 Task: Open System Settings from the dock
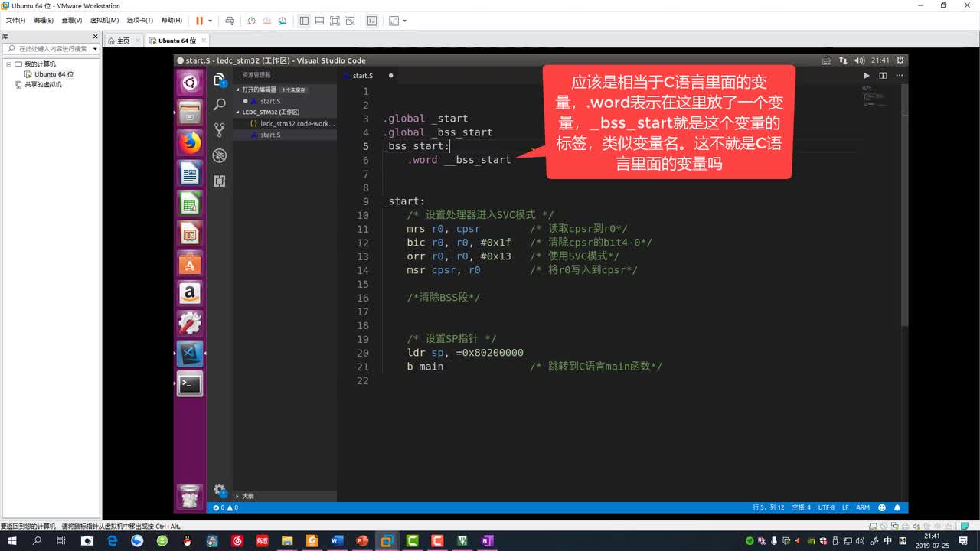click(x=190, y=323)
